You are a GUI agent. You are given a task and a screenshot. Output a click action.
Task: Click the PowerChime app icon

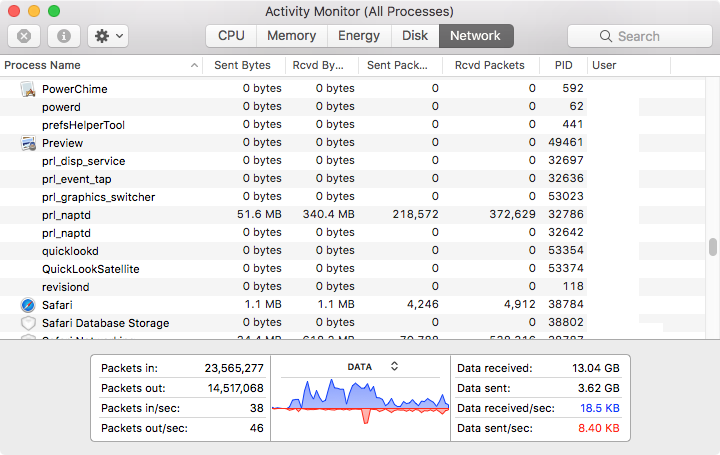coord(28,89)
